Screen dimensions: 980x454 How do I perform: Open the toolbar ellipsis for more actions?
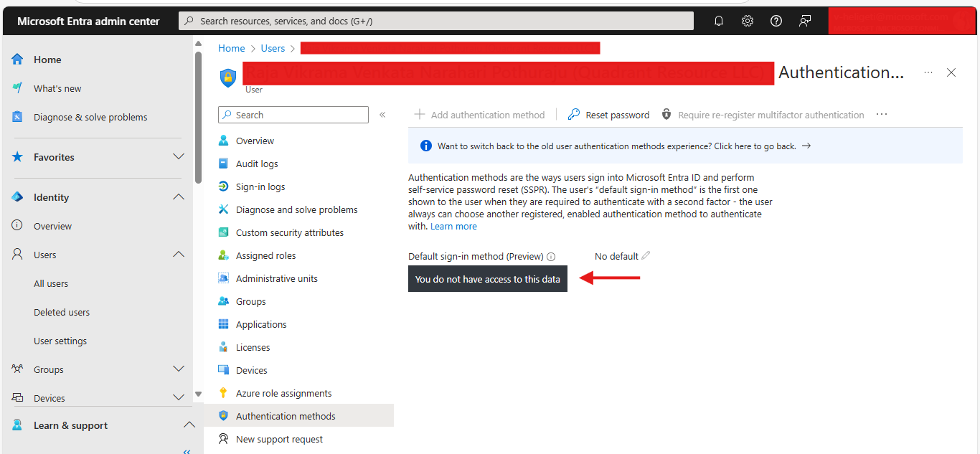click(x=881, y=114)
